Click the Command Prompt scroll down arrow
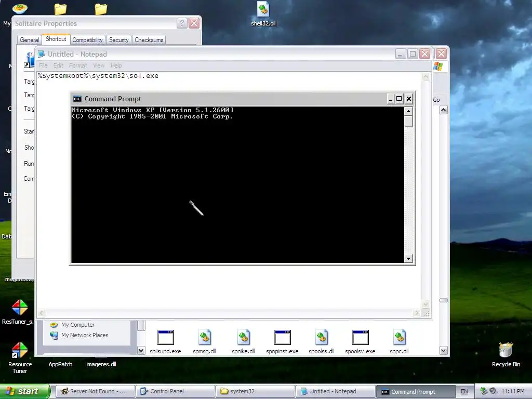Screen dimensions: 532x399 click(x=408, y=259)
